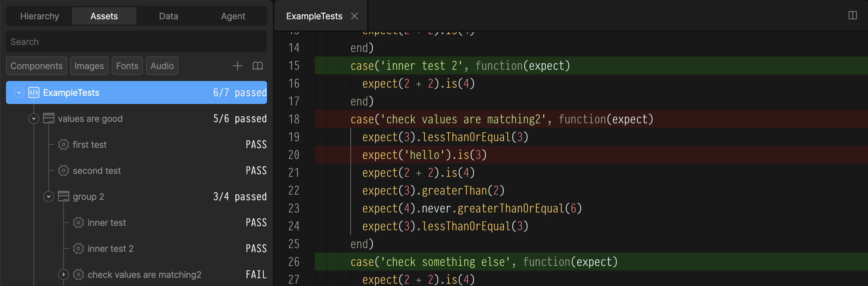Image resolution: width=868 pixels, height=286 pixels.
Task: Click check values are matching2 gear icon
Action: (78, 274)
